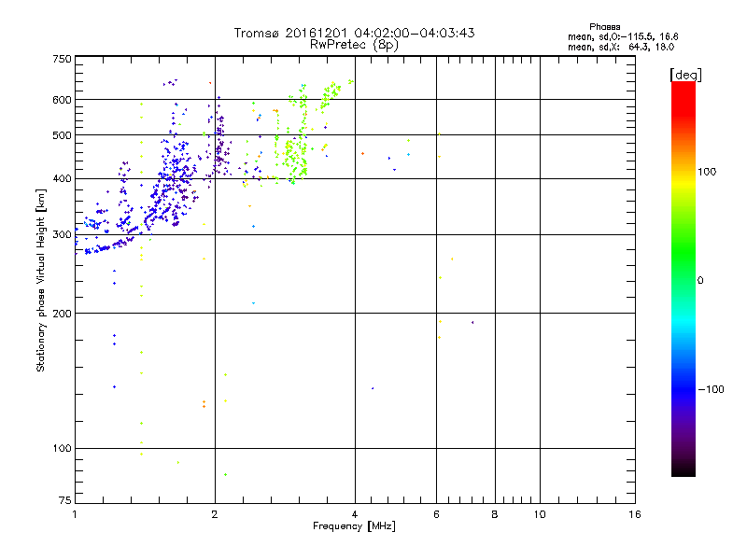Click the 'mean, sd,X: 64.3, 18.0' line
The width and height of the screenshot is (747, 560).
[x=621, y=47]
